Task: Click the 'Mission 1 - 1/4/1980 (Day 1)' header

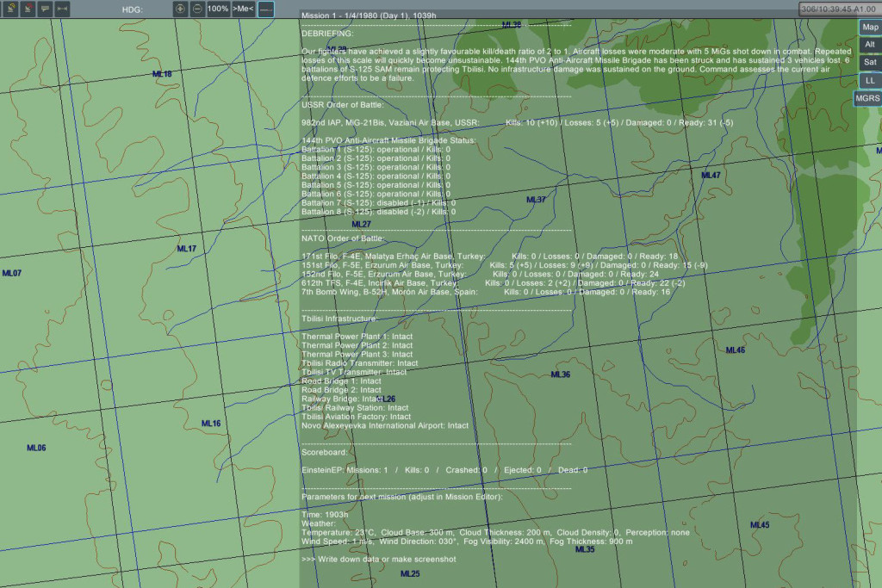Action: [x=369, y=15]
